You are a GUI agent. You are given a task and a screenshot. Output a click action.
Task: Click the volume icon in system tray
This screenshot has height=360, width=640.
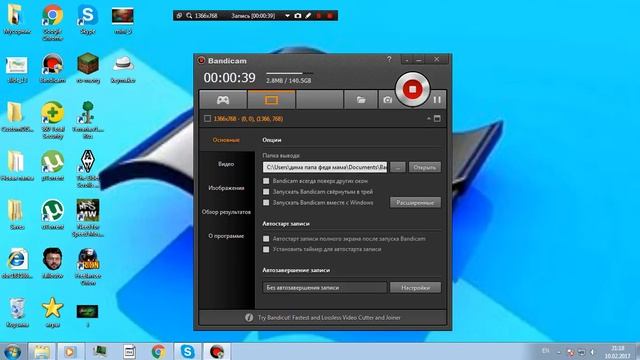point(592,352)
